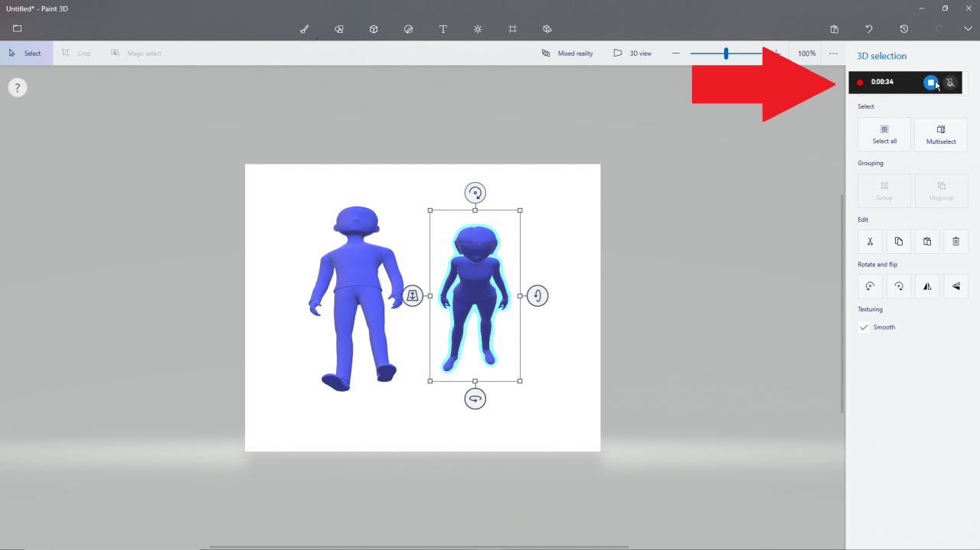The width and height of the screenshot is (980, 550).
Task: Click the Multiselect button
Action: (941, 135)
